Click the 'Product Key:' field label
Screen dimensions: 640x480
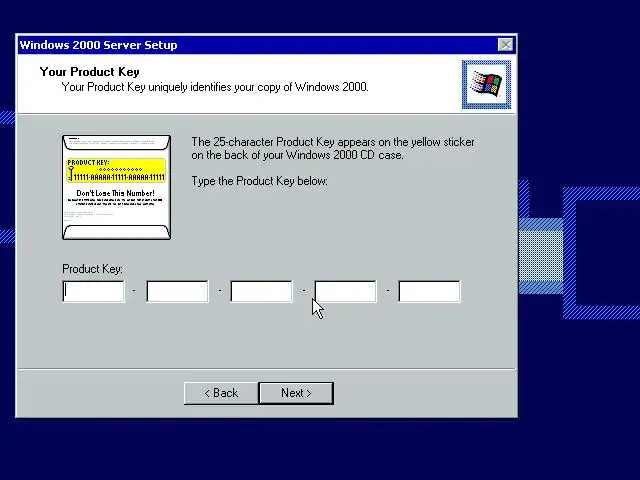coord(92,269)
